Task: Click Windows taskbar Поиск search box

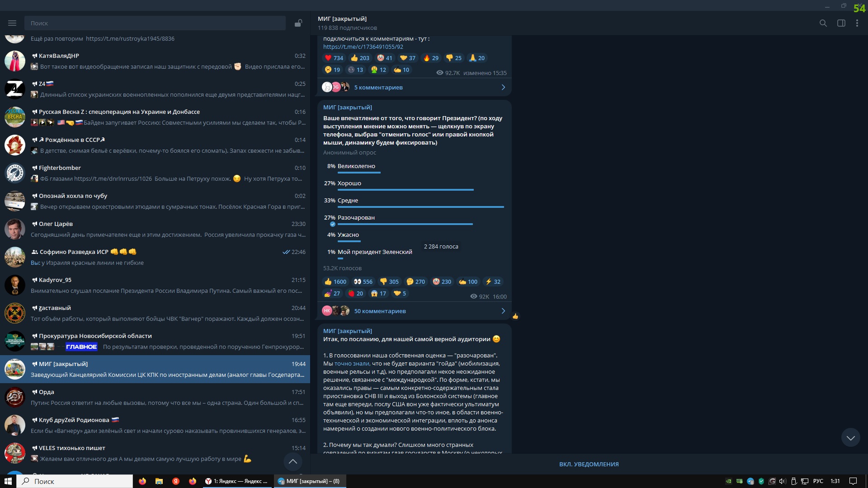Action: [x=75, y=481]
